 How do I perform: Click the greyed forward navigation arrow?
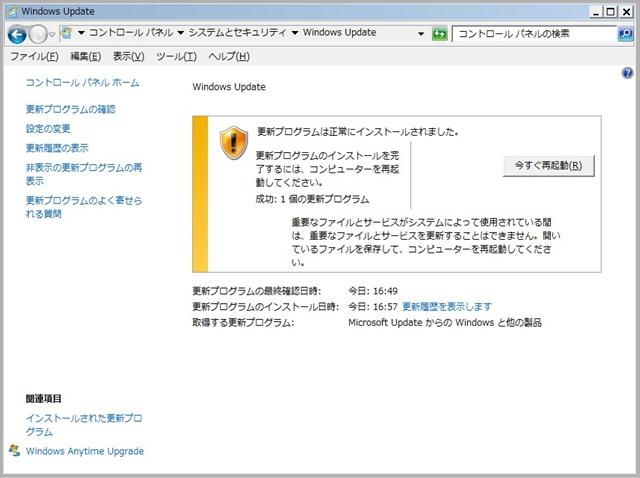[38, 34]
